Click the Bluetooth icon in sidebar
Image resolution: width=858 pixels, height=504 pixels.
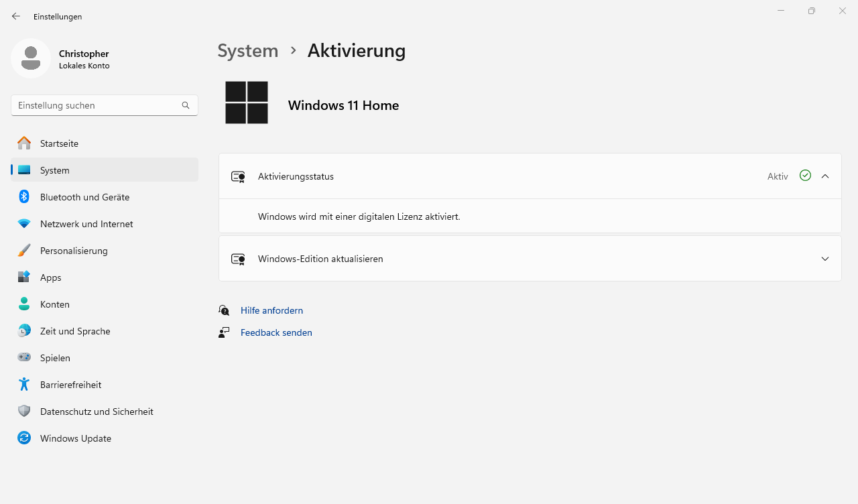click(x=24, y=197)
